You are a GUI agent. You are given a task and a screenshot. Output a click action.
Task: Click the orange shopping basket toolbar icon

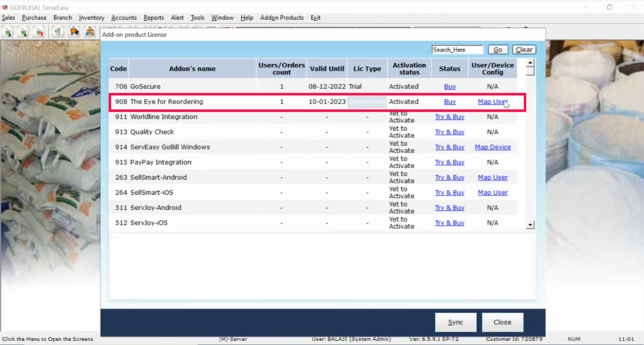tap(74, 32)
